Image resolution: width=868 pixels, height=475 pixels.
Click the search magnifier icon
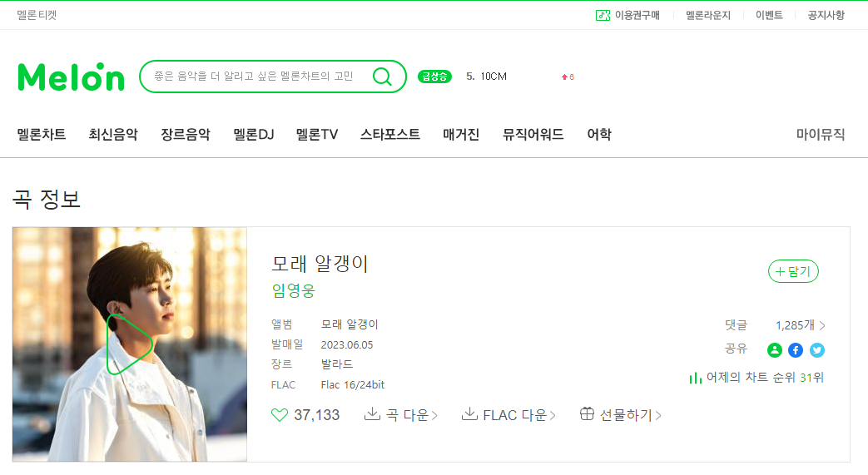tap(383, 77)
